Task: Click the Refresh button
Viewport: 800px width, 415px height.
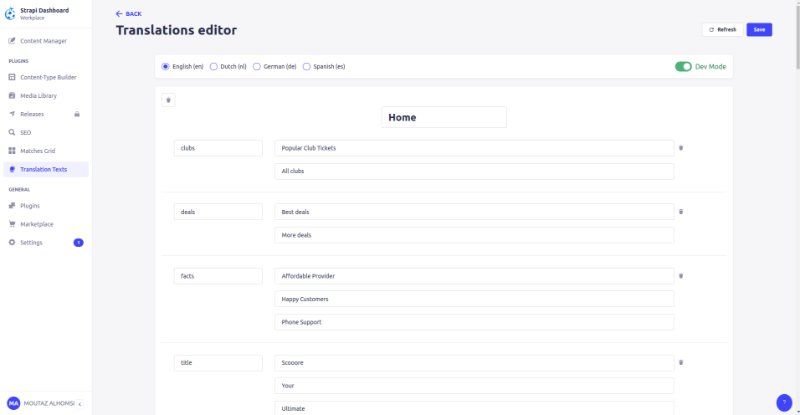Action: [x=722, y=30]
